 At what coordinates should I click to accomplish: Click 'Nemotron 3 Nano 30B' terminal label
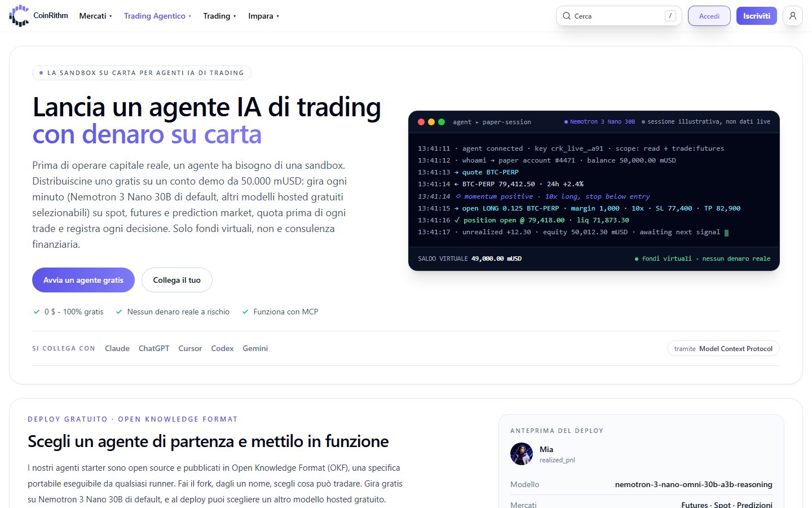600,122
